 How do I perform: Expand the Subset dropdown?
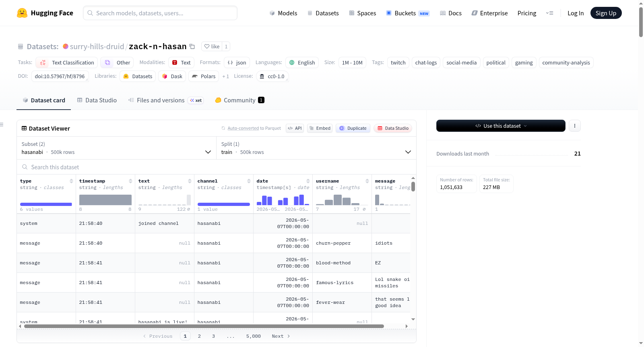click(116, 148)
